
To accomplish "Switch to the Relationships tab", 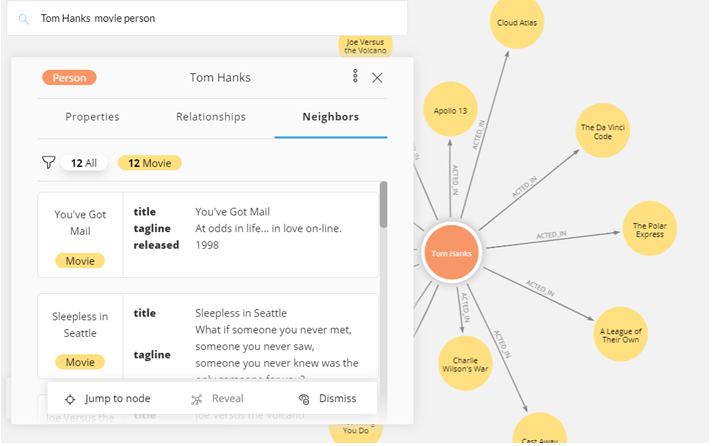I will click(211, 117).
